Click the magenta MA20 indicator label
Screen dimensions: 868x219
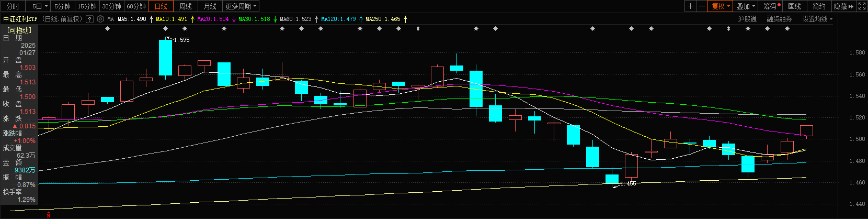(213, 19)
